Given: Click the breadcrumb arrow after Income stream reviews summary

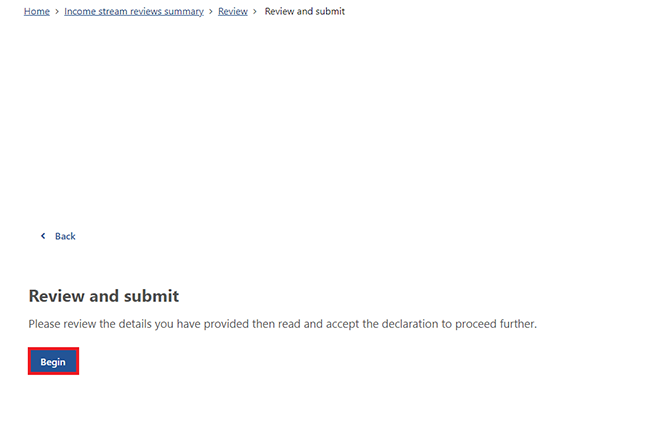Looking at the screenshot, I should point(211,12).
